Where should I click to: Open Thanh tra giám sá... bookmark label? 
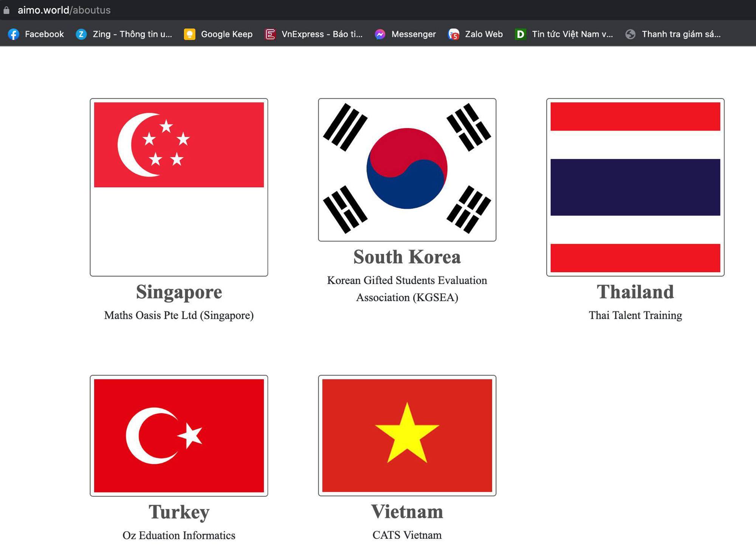pyautogui.click(x=681, y=34)
